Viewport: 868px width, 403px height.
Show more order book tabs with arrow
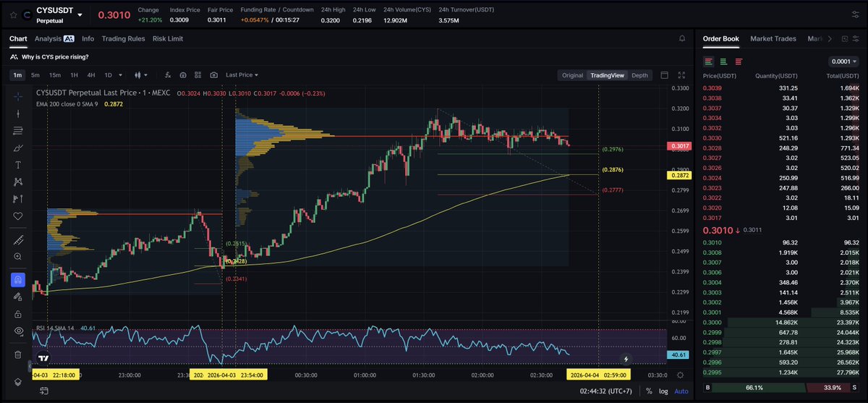point(829,38)
